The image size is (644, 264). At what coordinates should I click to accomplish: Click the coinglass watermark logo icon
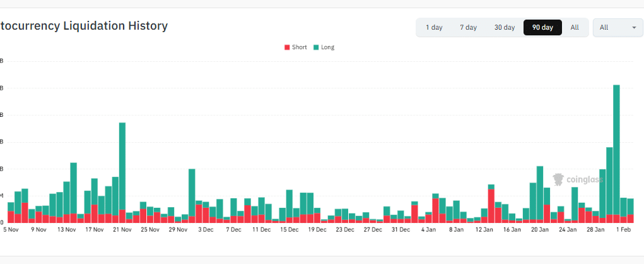[558, 179]
